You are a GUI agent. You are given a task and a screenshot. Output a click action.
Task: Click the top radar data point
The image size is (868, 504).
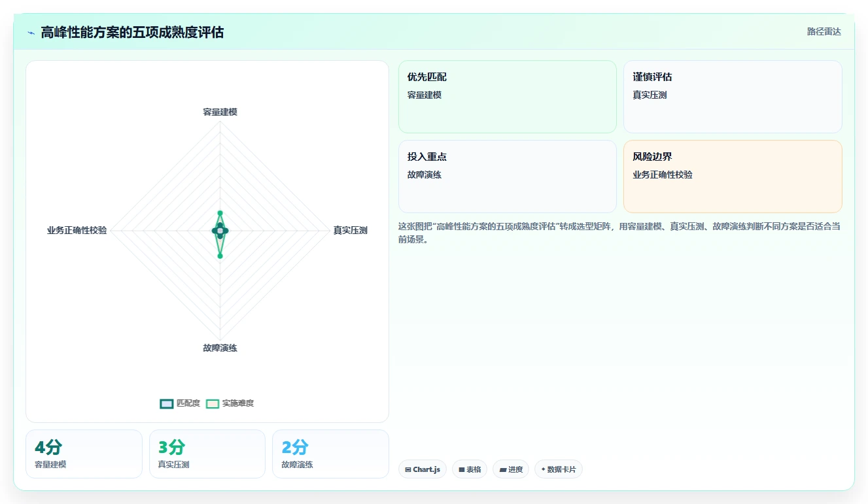220,213
